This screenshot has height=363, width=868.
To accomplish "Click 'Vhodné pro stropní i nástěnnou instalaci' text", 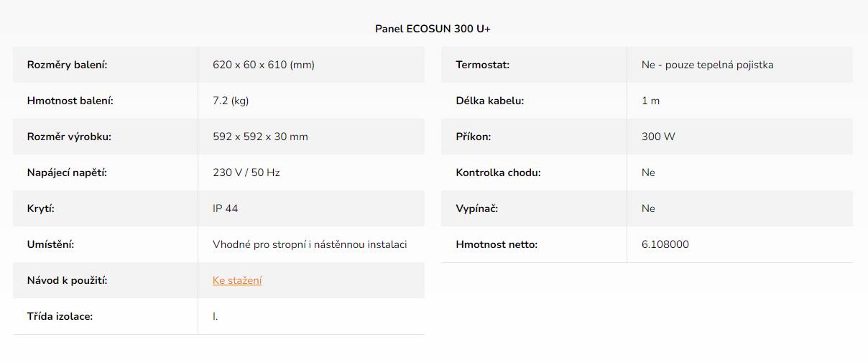I will coord(310,244).
